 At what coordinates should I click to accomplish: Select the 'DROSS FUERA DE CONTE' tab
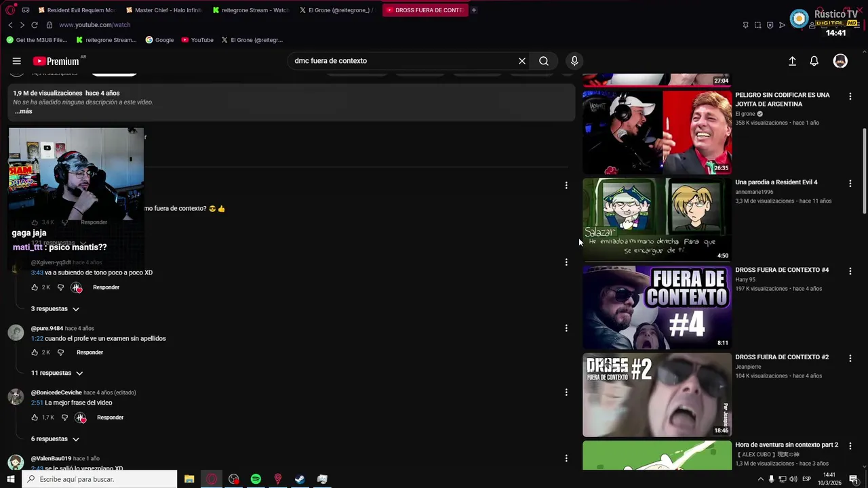425,10
